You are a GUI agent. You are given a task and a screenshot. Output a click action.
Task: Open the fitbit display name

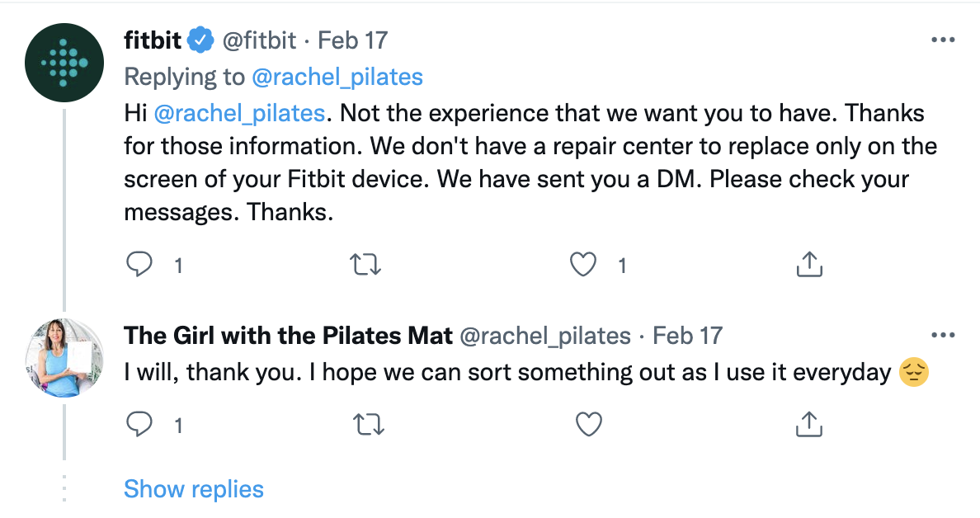point(152,40)
